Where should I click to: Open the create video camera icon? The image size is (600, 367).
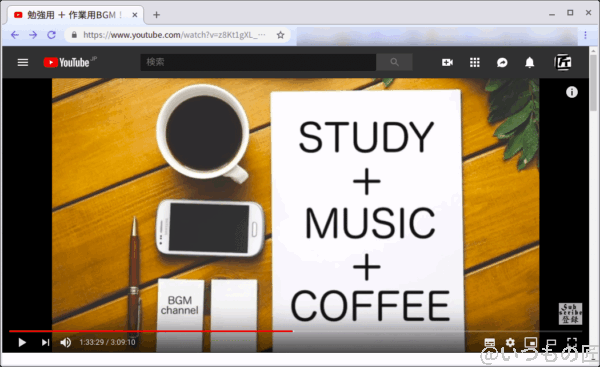[447, 62]
